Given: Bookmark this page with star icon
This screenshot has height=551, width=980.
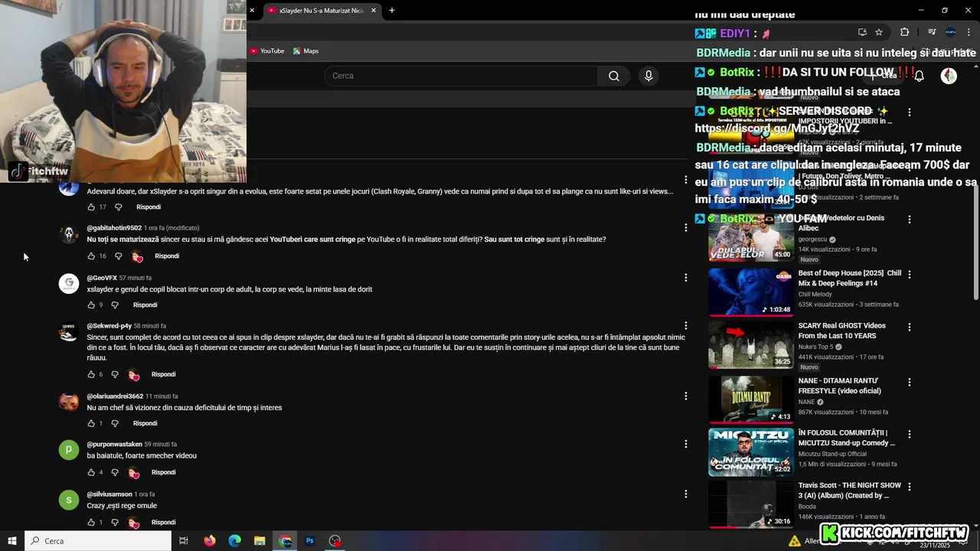Looking at the screenshot, I should click(x=879, y=32).
